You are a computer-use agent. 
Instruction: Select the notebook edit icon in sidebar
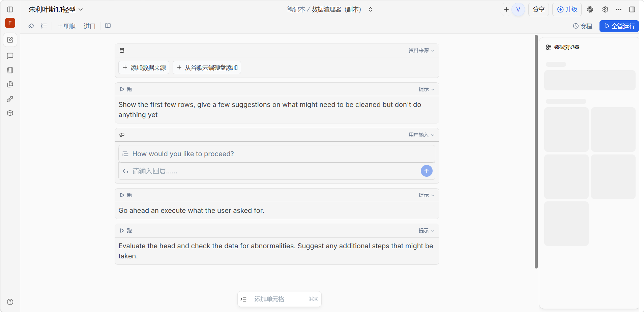(10, 40)
